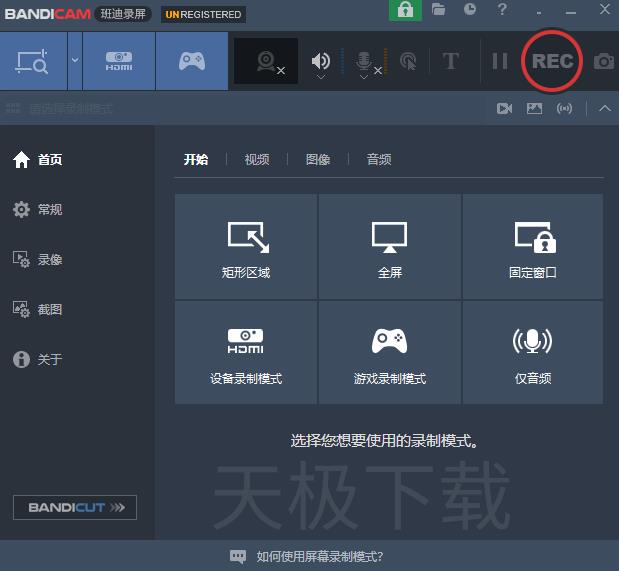Switch to the 图像 tab
This screenshot has width=619, height=571.
point(318,160)
